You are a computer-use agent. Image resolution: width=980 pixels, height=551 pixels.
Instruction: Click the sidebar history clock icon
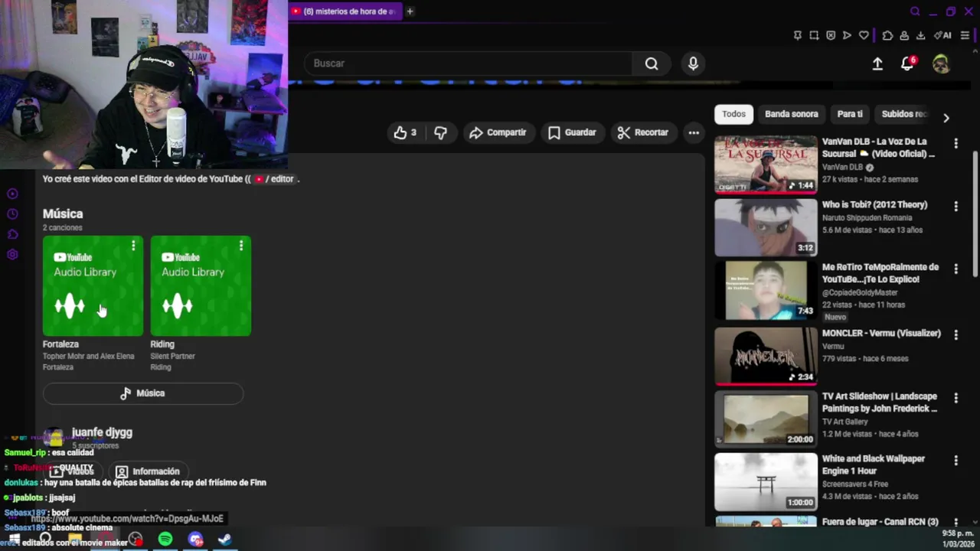(x=12, y=214)
